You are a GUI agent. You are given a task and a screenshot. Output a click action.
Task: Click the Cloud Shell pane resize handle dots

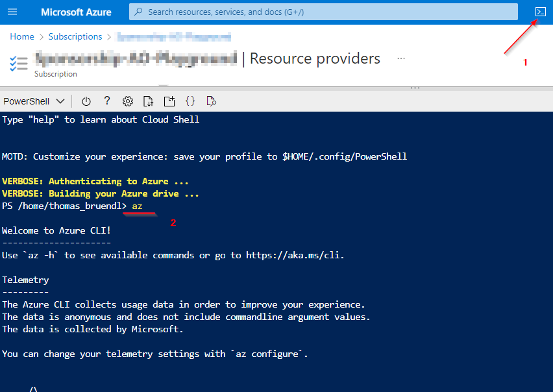click(x=415, y=88)
